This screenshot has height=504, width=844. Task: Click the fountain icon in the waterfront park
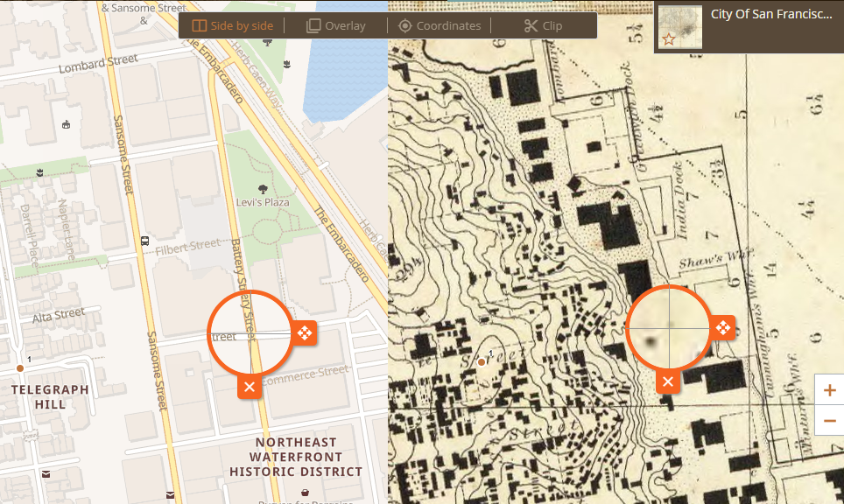coord(287,65)
